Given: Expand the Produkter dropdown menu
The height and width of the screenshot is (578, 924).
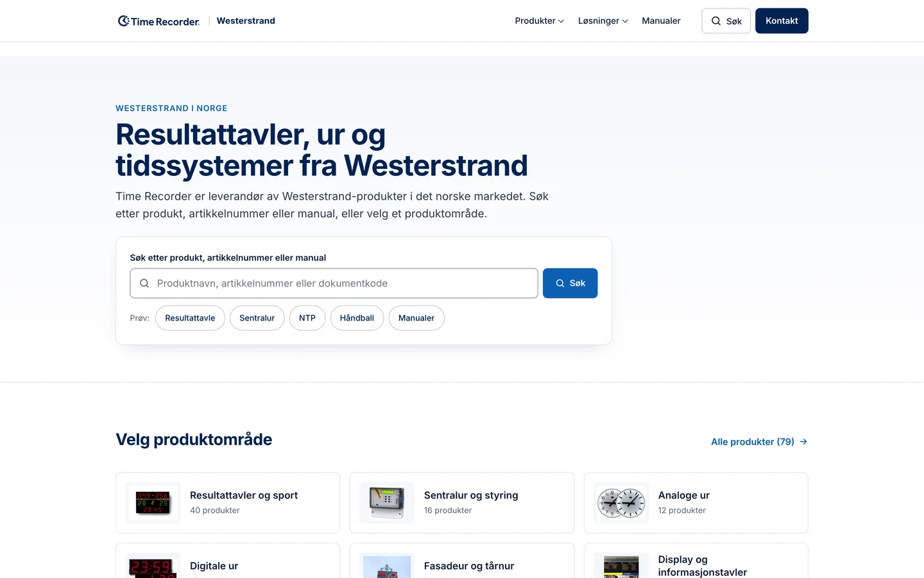Looking at the screenshot, I should pyautogui.click(x=539, y=21).
